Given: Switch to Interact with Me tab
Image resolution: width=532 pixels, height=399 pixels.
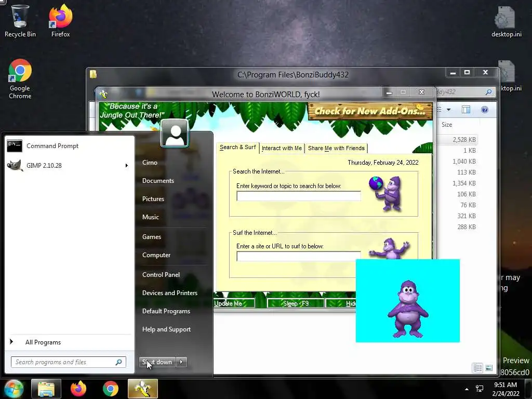Looking at the screenshot, I should (x=282, y=148).
